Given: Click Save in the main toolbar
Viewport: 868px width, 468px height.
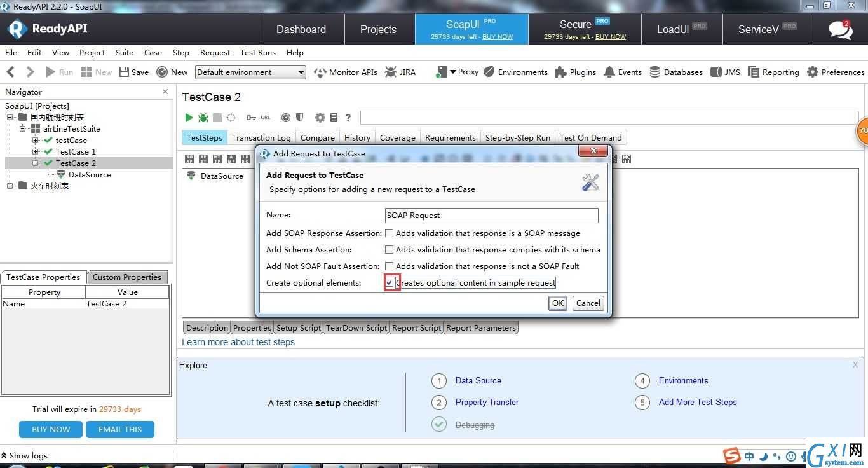Looking at the screenshot, I should click(x=134, y=72).
